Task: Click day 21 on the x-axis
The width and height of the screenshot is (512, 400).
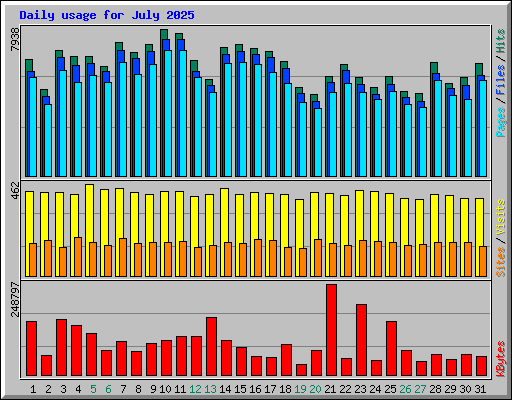Action: coord(330,389)
